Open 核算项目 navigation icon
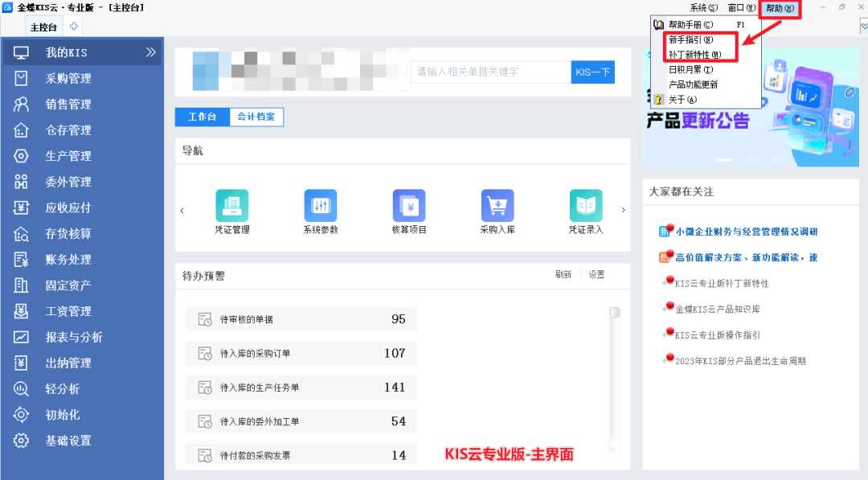868x480 pixels. tap(409, 205)
